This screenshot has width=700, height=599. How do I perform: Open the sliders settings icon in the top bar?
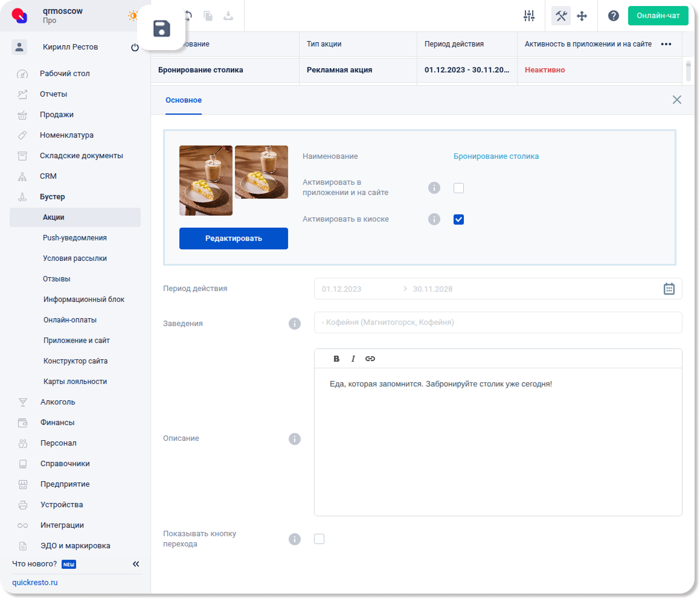click(529, 16)
